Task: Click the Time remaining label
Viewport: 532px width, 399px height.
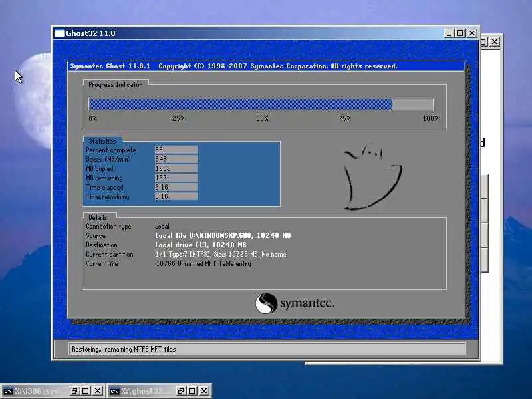Action: pyautogui.click(x=107, y=196)
